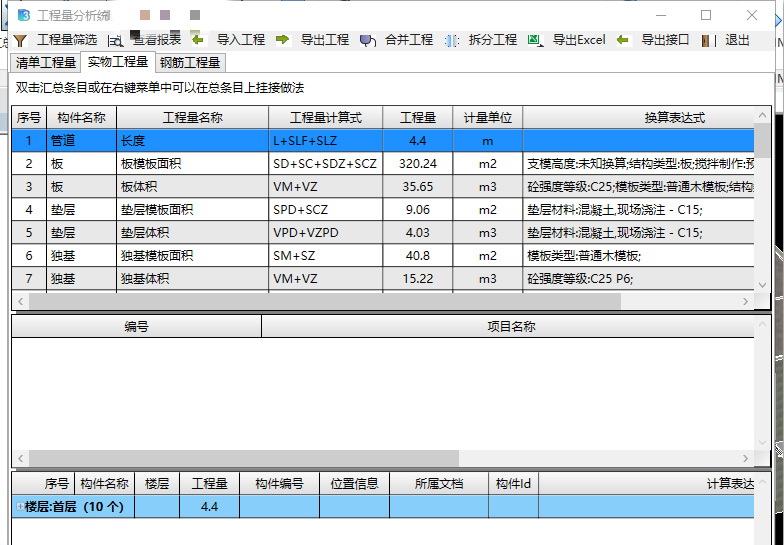Select row 2 板模板面积 in the table
The width and height of the screenshot is (784, 545).
point(192,164)
